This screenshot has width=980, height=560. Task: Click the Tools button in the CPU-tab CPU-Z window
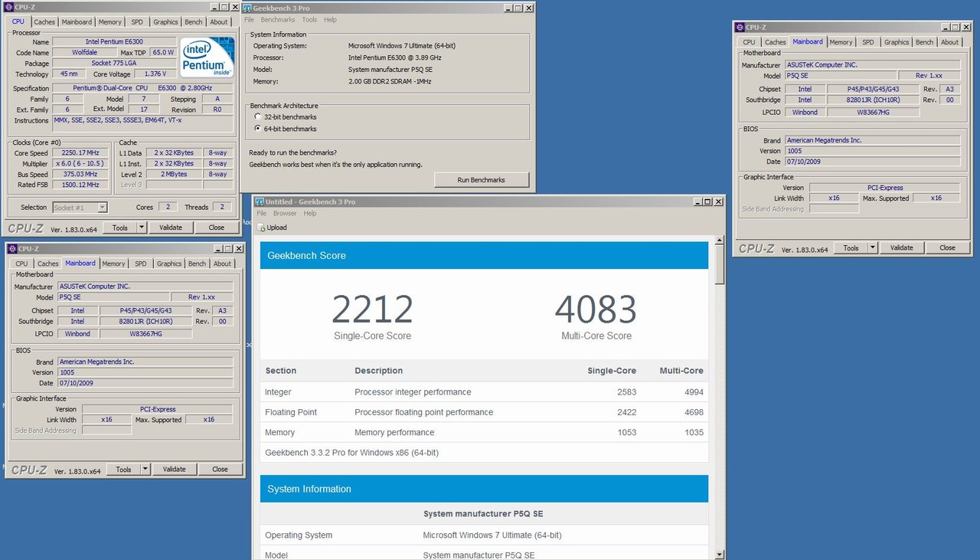click(119, 228)
